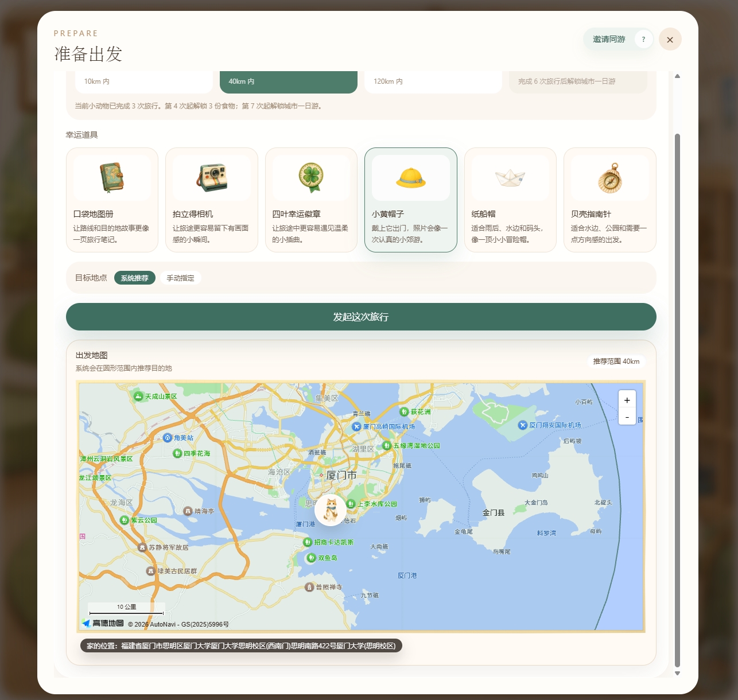Choose the 拍立得相机 camera item

pyautogui.click(x=212, y=200)
